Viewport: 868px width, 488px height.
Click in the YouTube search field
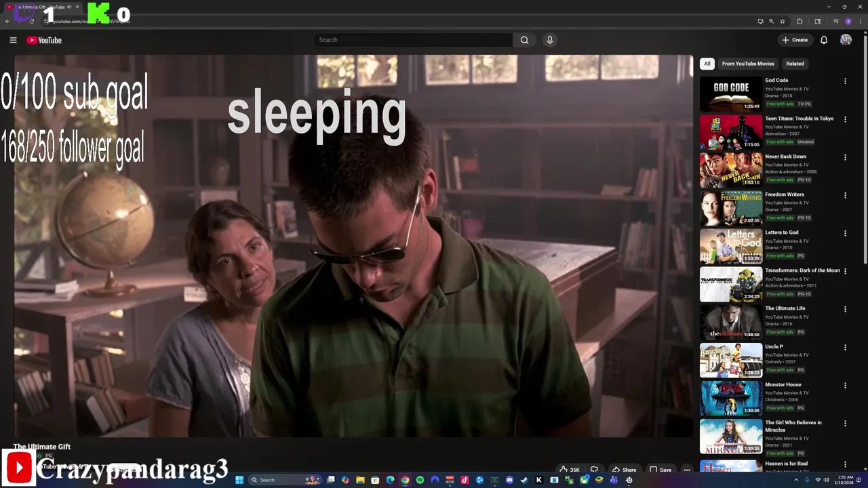413,40
